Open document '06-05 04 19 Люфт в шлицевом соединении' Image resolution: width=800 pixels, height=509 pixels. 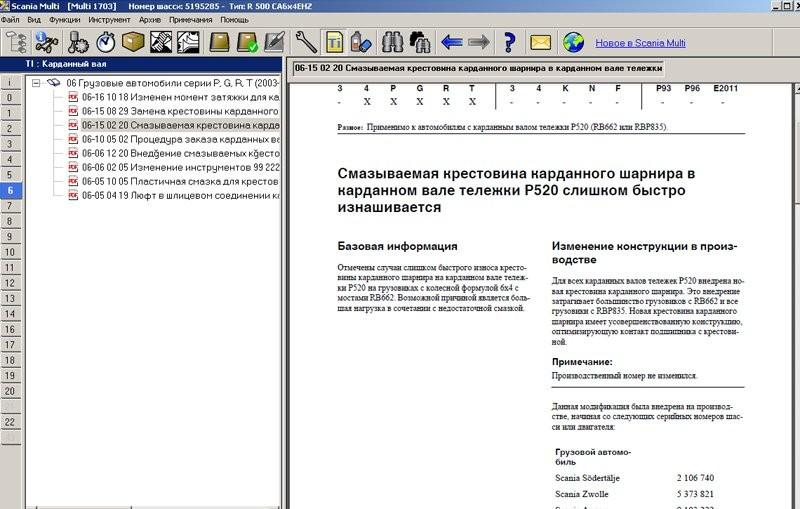181,195
